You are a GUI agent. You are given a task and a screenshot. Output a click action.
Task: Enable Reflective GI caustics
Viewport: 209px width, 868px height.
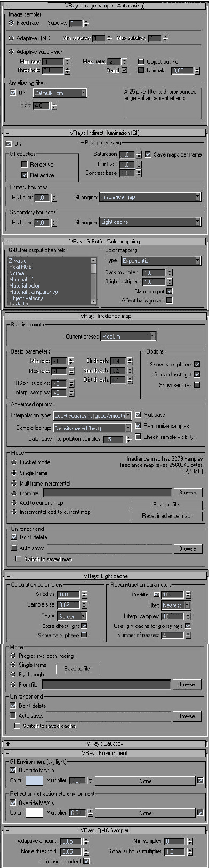[x=24, y=165]
